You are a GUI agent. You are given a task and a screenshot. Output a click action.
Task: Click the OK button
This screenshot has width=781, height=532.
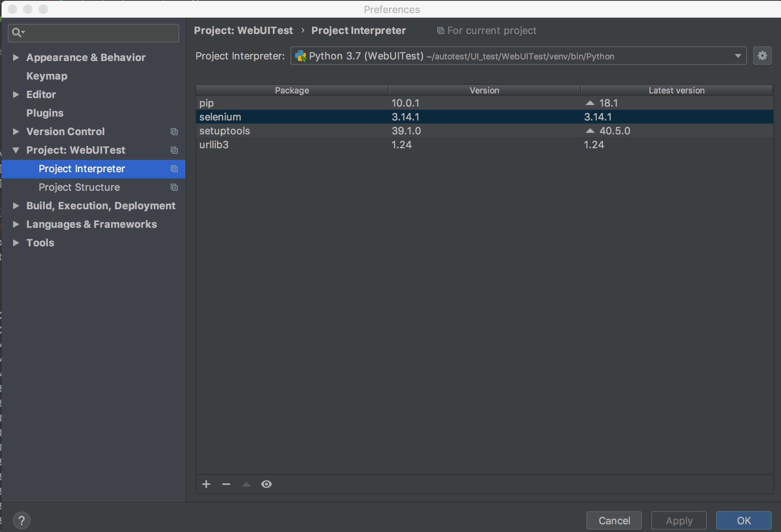[x=744, y=520]
